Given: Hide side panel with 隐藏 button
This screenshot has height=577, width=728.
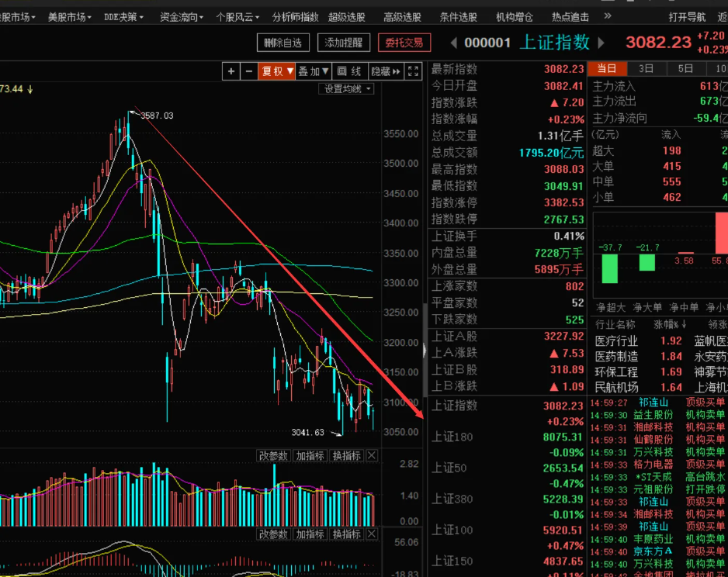Looking at the screenshot, I should tap(386, 71).
